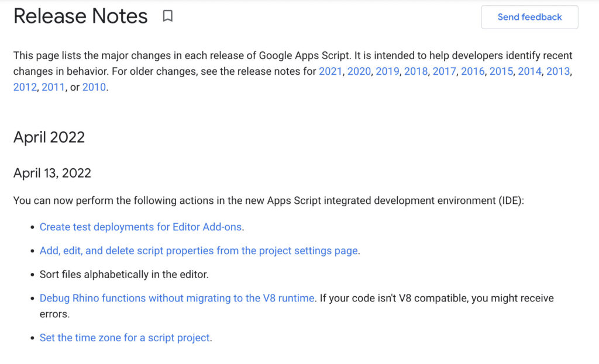Viewport: 599px width, 364px height.
Task: Click the 'Sort files alphabetically in the editor' text
Action: 124,275
